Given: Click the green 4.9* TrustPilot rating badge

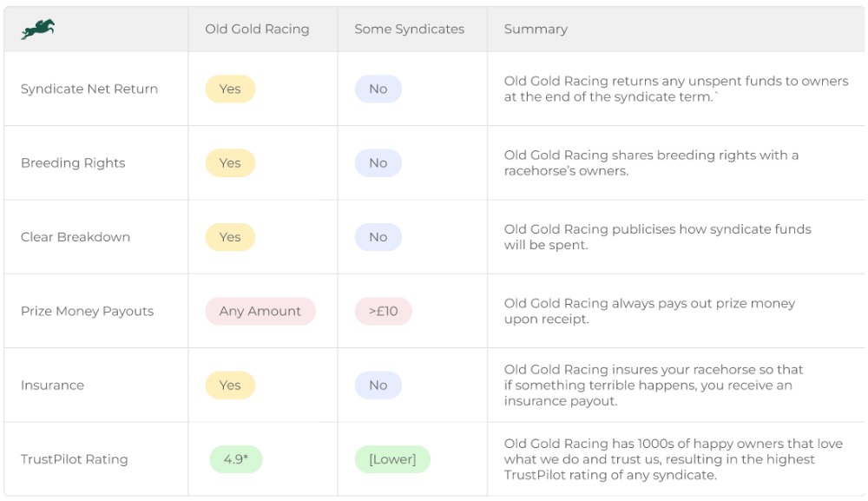Looking at the screenshot, I should tap(236, 459).
